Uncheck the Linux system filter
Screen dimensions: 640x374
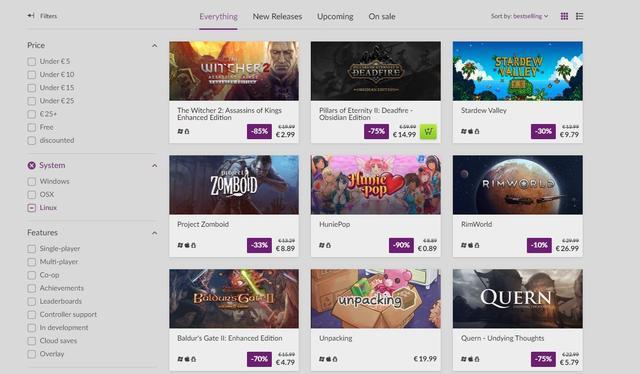(x=31, y=208)
